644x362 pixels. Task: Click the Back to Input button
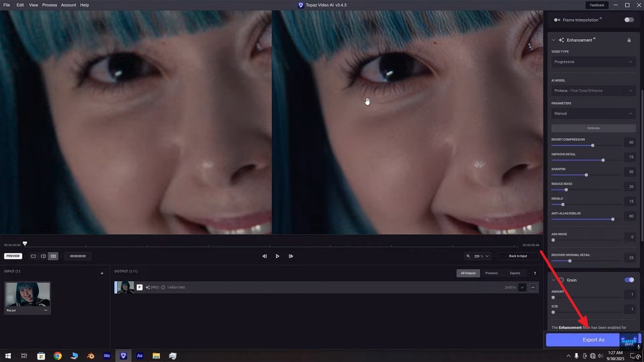(518, 256)
